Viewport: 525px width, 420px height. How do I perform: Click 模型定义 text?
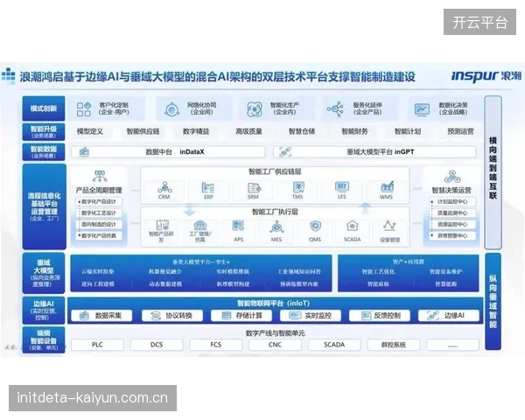pyautogui.click(x=90, y=131)
